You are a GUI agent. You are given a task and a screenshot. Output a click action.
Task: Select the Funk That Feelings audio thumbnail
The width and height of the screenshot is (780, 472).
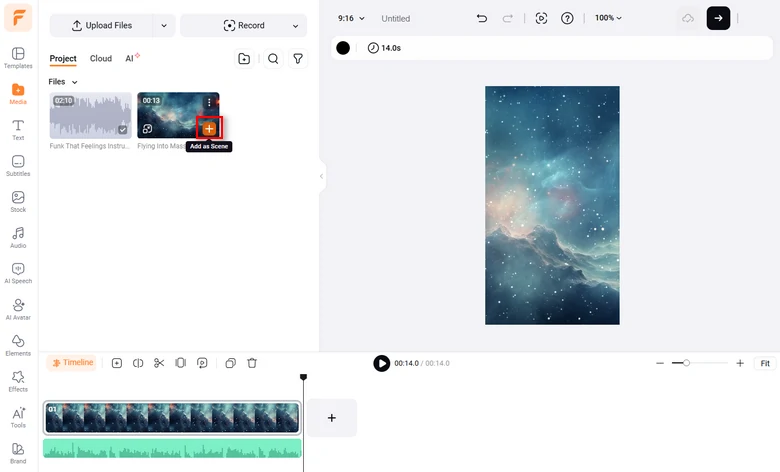point(91,115)
